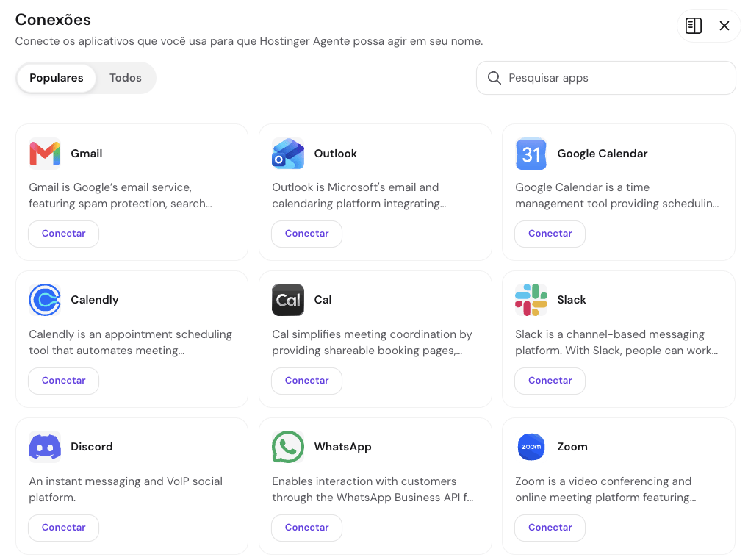Switch to the Todos tab
Image resolution: width=748 pixels, height=560 pixels.
(x=126, y=78)
